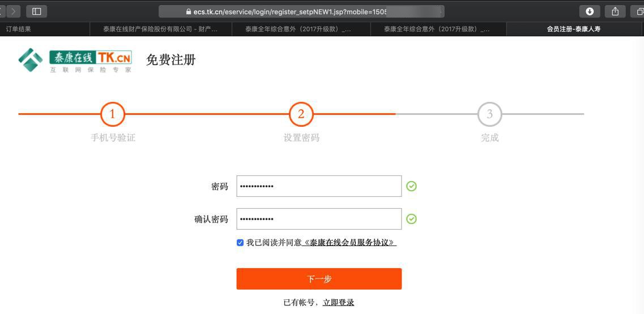This screenshot has width=644, height=314.
Task: Switch to the second 泰康全年综合意外 tab
Action: pyautogui.click(x=438, y=29)
